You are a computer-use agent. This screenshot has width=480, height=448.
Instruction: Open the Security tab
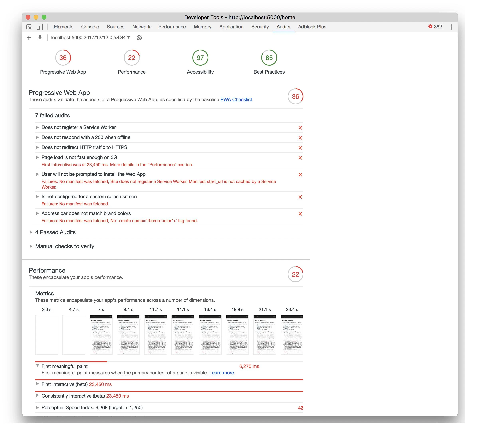pos(260,27)
